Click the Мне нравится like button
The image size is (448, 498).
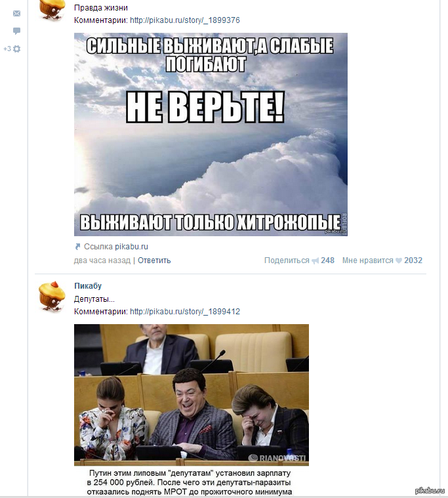pos(368,260)
